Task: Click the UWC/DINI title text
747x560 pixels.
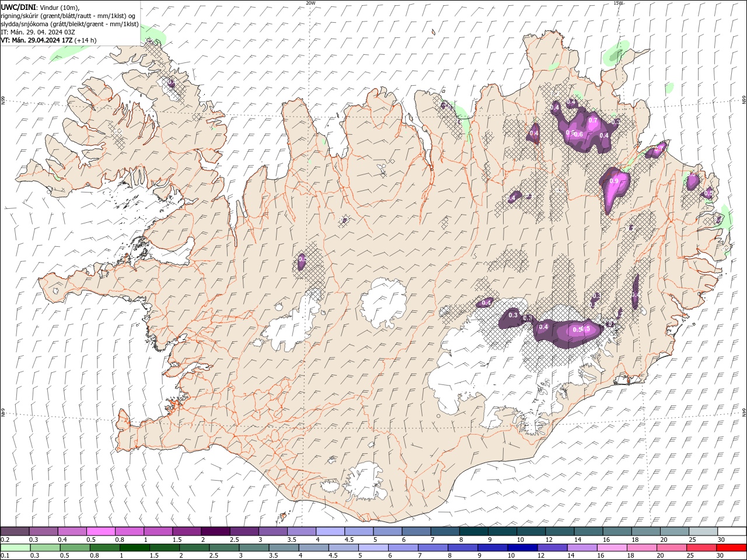Action: (x=19, y=6)
